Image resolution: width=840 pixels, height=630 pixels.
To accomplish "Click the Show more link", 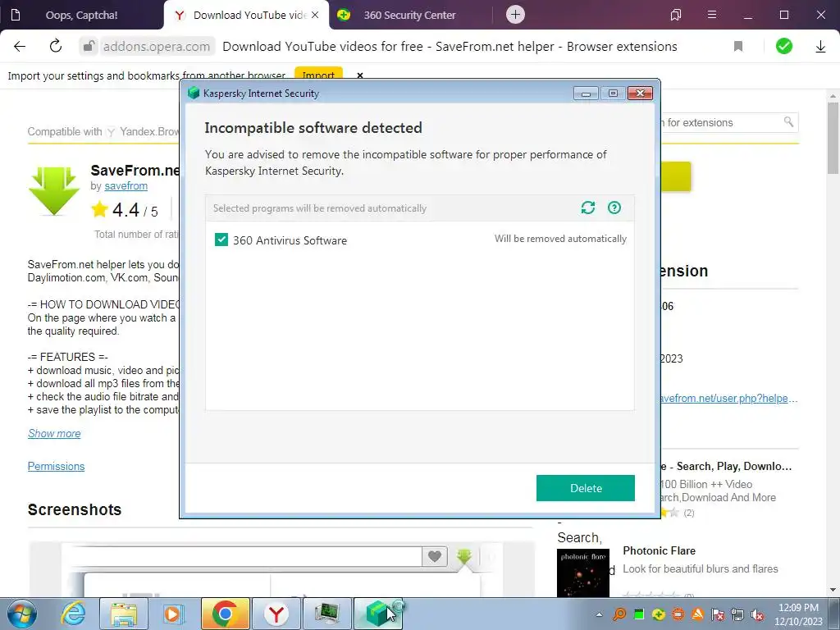I will coord(54,433).
